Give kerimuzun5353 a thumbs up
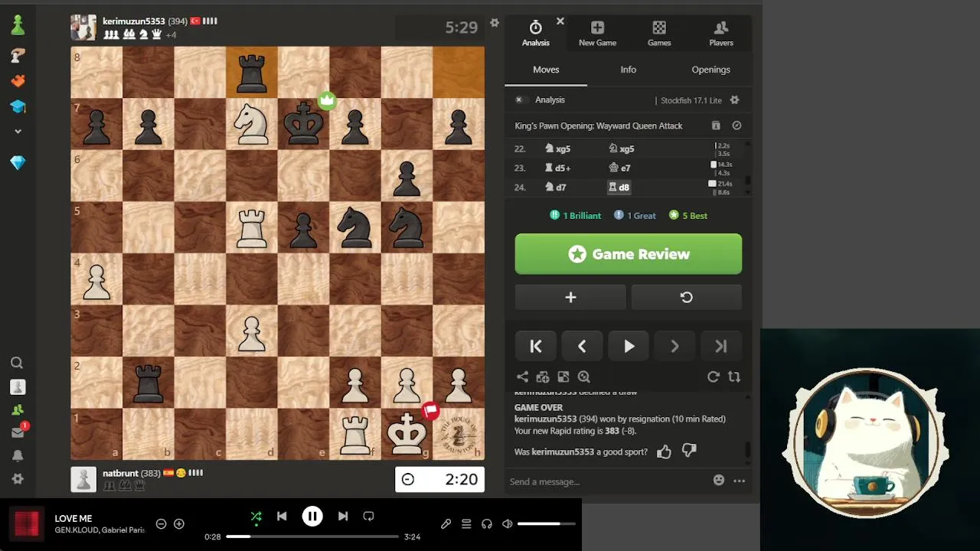The width and height of the screenshot is (980, 551). (x=664, y=452)
